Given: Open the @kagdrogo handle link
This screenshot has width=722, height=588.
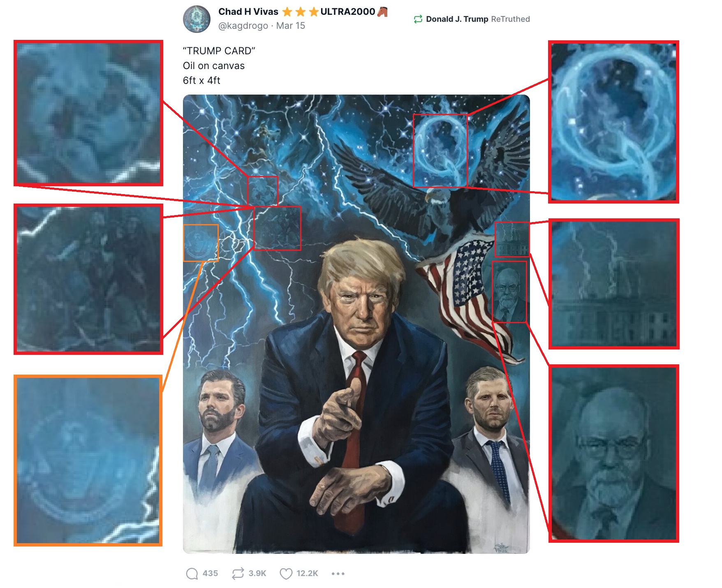Looking at the screenshot, I should pos(243,25).
